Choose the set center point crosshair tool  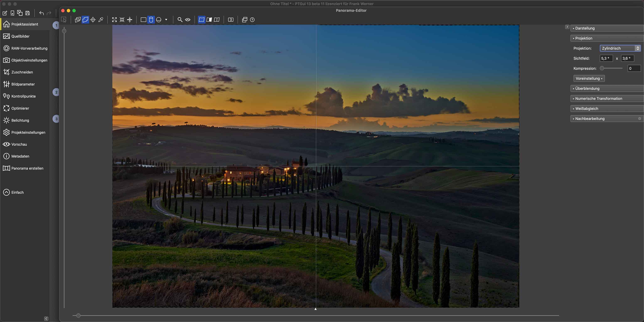pyautogui.click(x=93, y=20)
